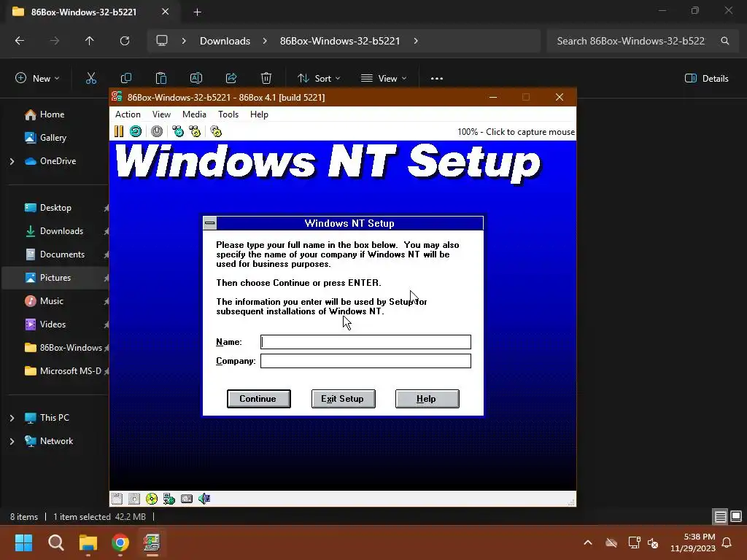
Task: Refresh the File Explorer view
Action: pos(125,41)
